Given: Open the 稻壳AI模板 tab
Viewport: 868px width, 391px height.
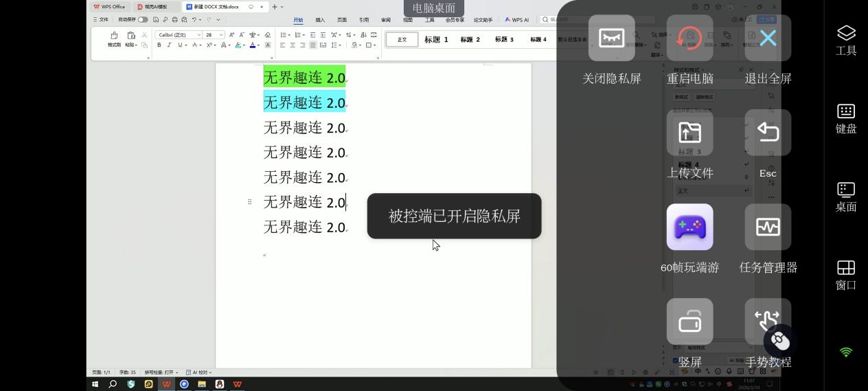Looking at the screenshot, I should click(x=156, y=7).
